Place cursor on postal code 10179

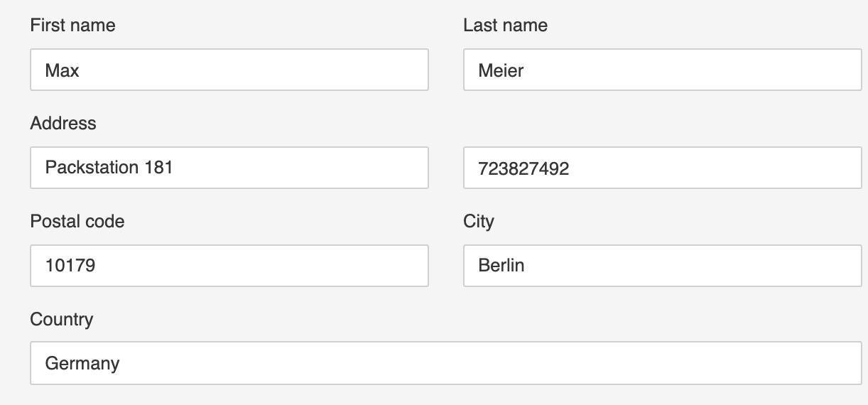70,266
